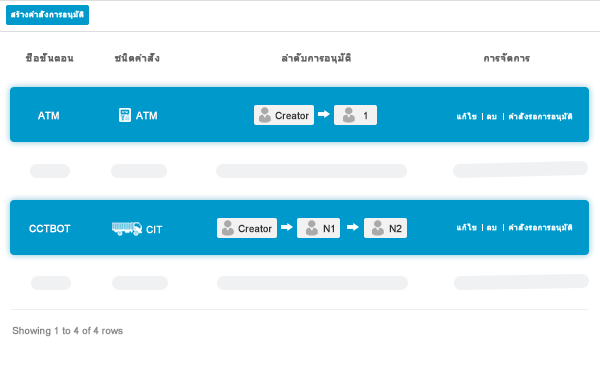Click the arrow between N1 and N2
This screenshot has width=600, height=387.
pos(352,227)
